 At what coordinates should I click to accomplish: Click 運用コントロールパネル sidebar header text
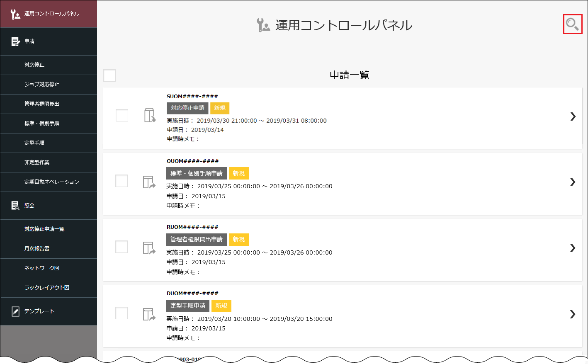coord(52,14)
